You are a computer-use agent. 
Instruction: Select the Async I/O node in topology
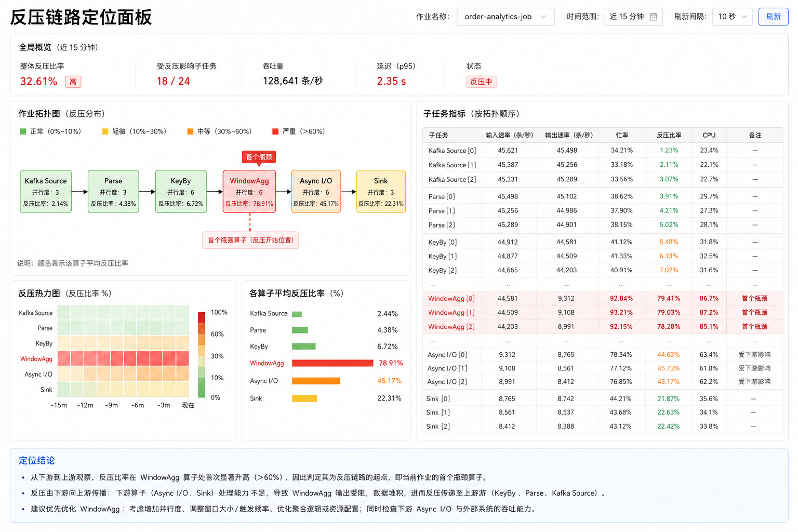tap(316, 191)
